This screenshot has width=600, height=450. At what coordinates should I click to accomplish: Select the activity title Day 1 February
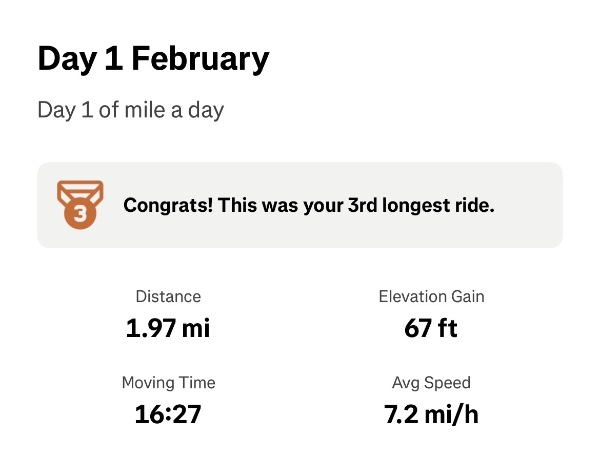click(x=153, y=59)
